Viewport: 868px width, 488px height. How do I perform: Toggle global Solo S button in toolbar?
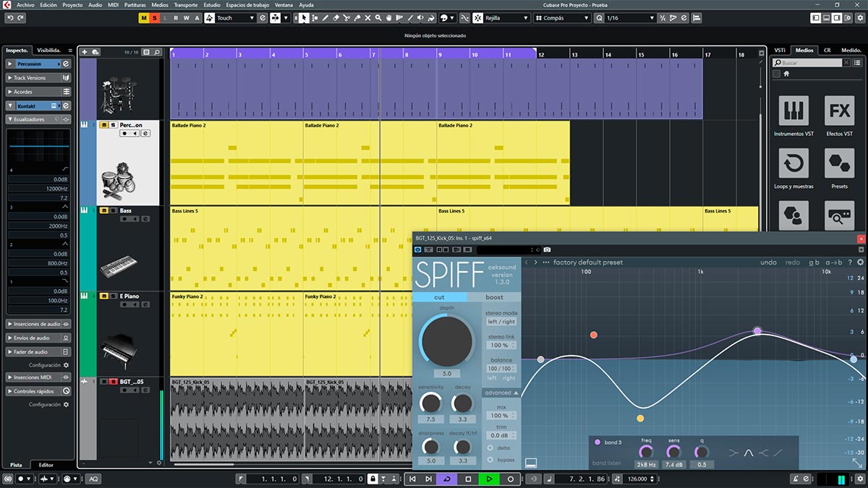click(x=154, y=17)
